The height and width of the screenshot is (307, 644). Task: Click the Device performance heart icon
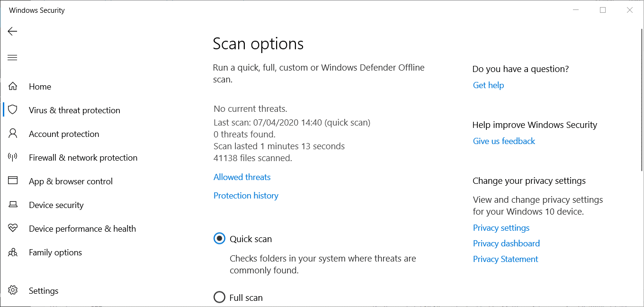(13, 228)
